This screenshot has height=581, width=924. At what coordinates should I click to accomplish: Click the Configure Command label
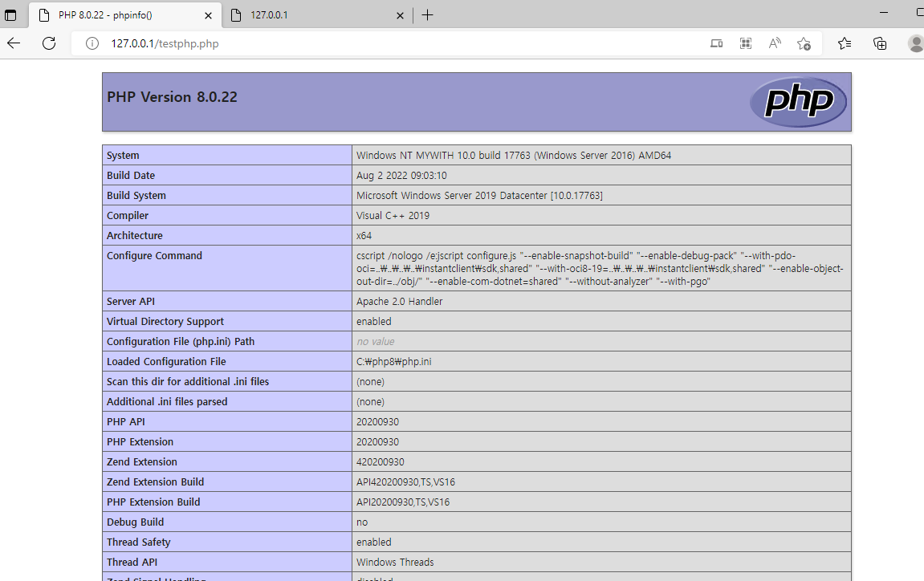154,256
